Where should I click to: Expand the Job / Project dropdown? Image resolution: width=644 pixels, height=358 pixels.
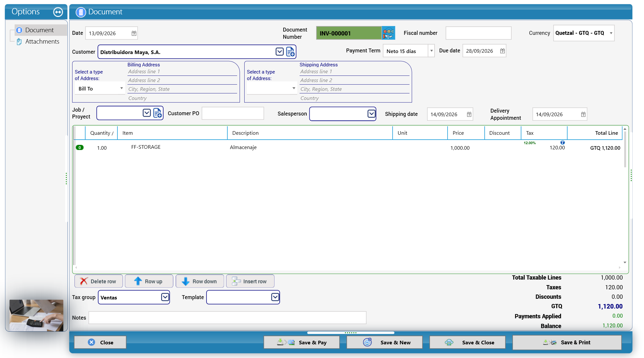(x=147, y=113)
